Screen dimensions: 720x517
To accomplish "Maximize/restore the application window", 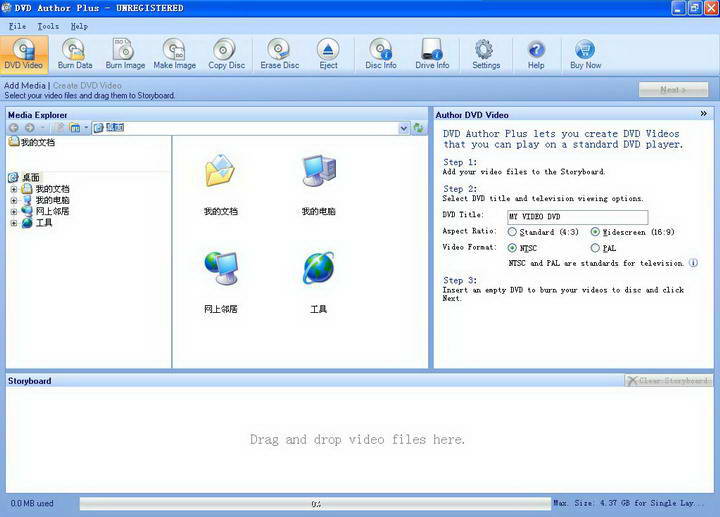I will [x=695, y=8].
